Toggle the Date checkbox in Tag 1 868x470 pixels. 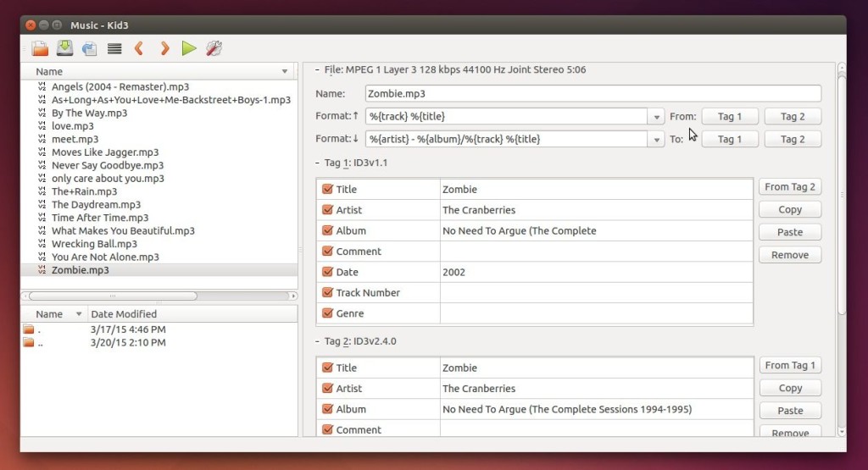click(x=327, y=272)
